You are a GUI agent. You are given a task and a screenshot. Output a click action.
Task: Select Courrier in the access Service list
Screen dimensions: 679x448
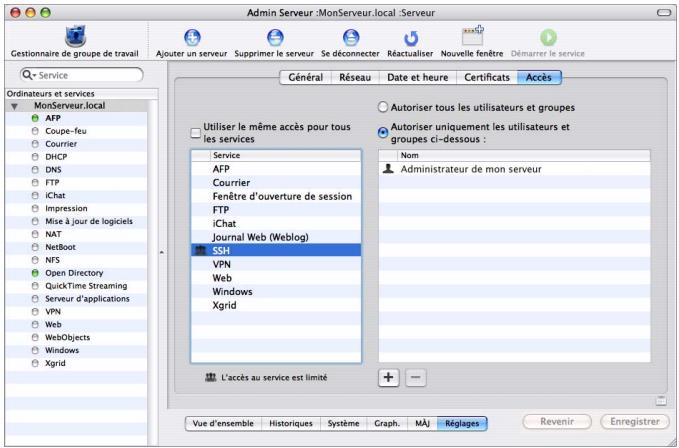point(276,183)
